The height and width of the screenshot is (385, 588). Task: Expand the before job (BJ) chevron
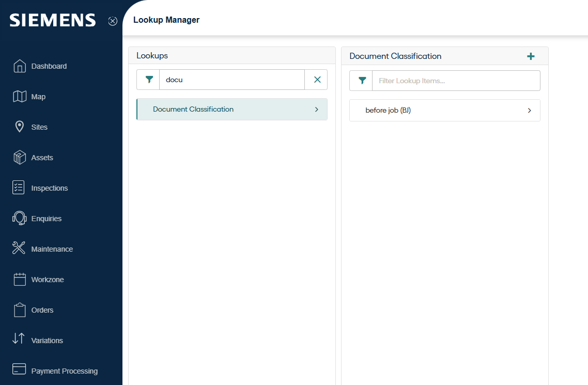tap(530, 111)
